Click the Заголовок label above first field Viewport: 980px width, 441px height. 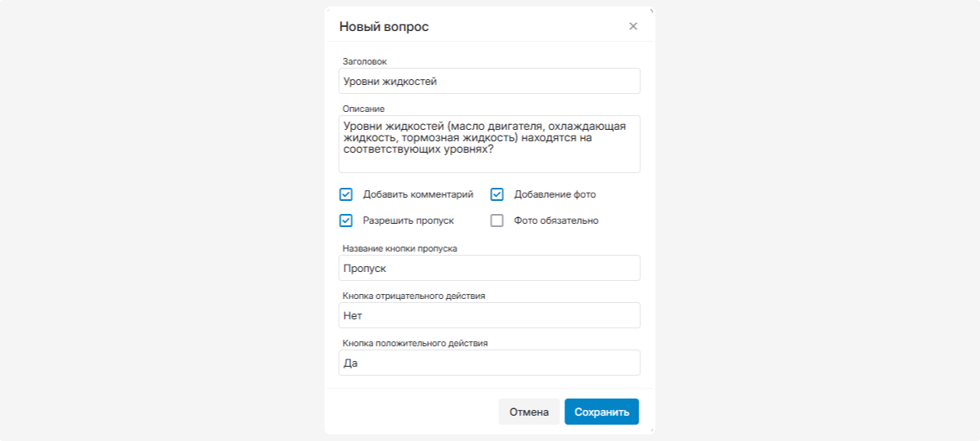[x=365, y=61]
